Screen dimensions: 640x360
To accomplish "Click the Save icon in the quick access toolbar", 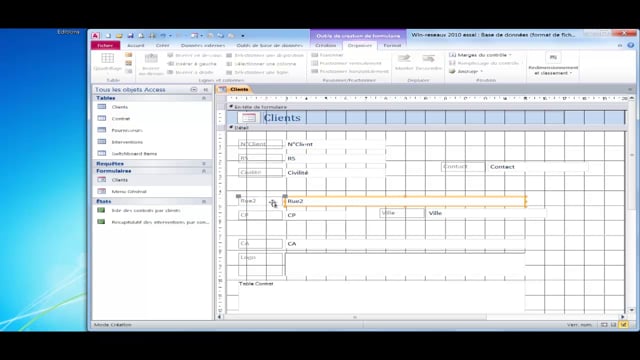I will click(x=130, y=36).
